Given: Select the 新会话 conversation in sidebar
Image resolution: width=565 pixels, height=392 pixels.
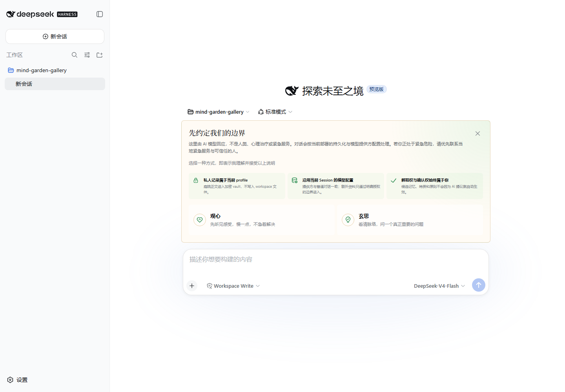Looking at the screenshot, I should pos(55,84).
